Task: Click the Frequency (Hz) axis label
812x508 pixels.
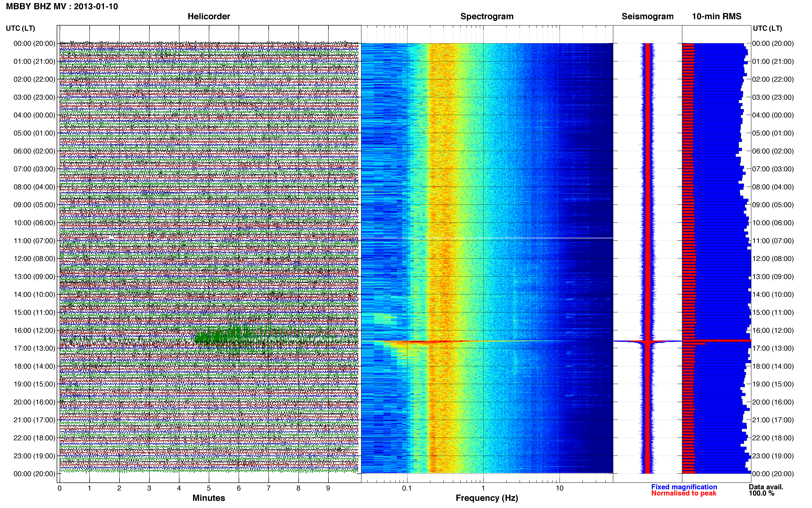Action: (x=487, y=498)
